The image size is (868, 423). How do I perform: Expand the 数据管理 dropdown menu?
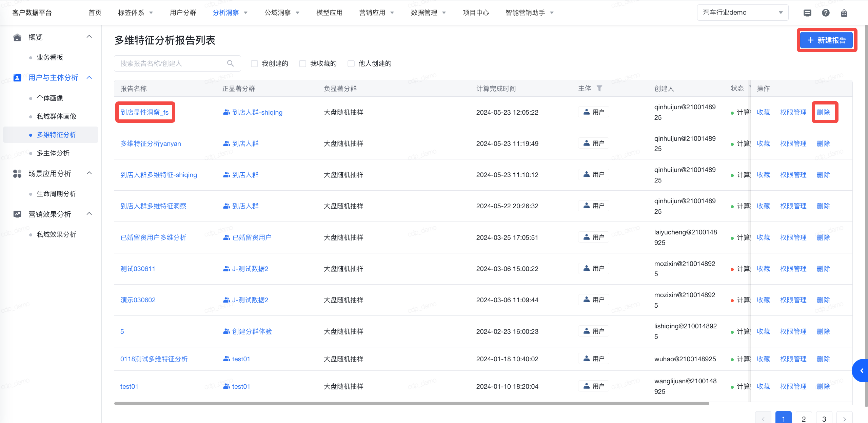[x=444, y=13]
